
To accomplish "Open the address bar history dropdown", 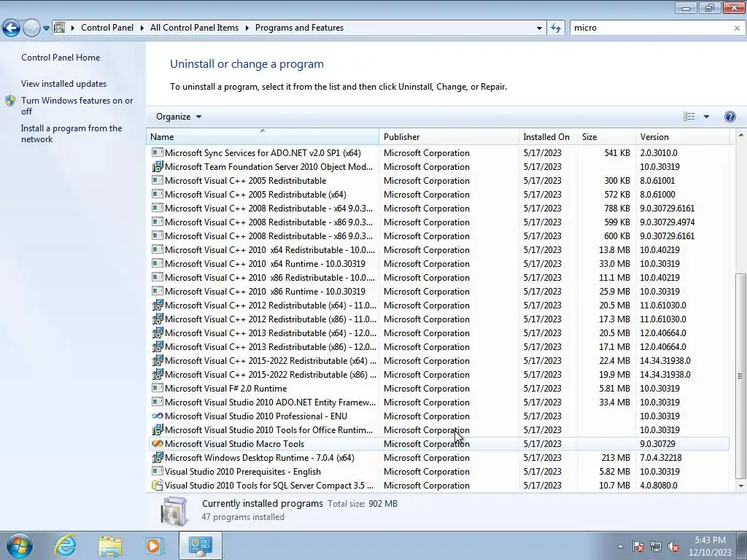I will point(539,28).
